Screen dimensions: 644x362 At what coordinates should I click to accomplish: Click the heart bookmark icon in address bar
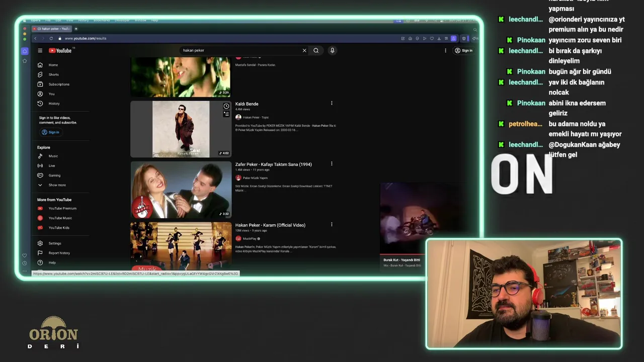coord(432,38)
